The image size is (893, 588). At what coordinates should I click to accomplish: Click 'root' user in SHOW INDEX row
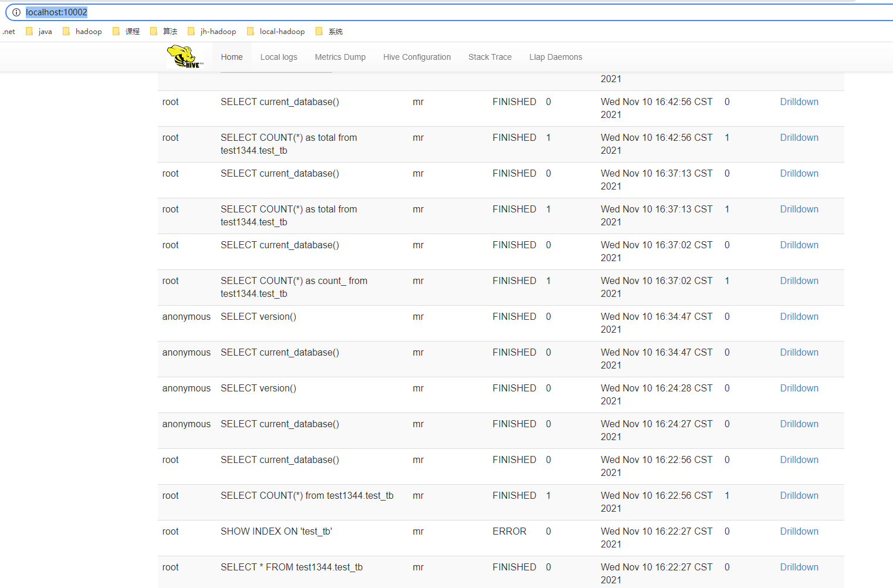tap(171, 532)
